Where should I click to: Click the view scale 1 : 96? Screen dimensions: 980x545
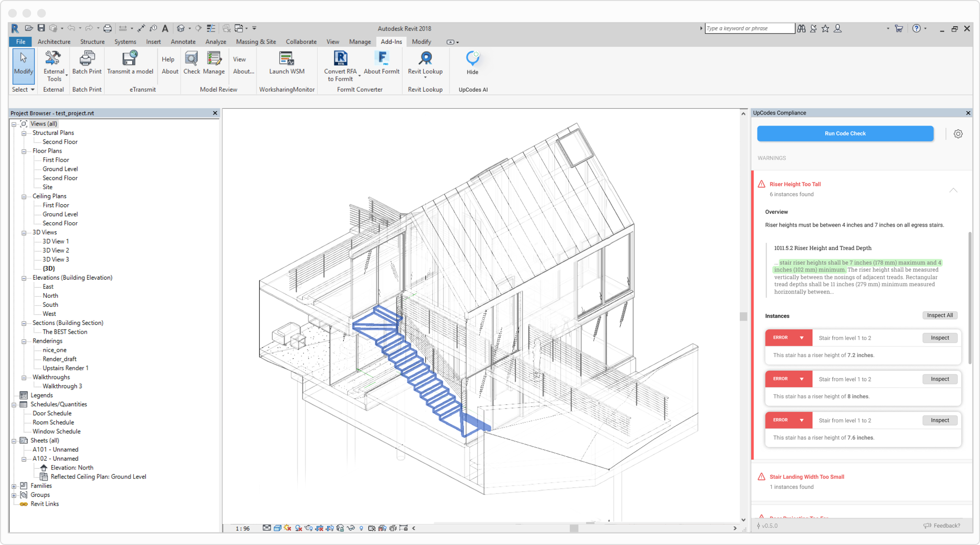(243, 528)
